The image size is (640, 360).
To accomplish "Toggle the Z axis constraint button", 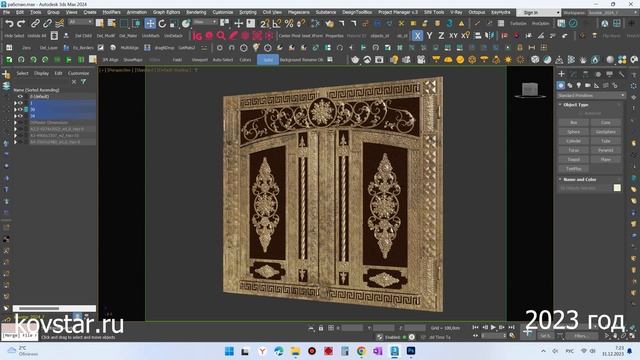I will click(x=441, y=36).
